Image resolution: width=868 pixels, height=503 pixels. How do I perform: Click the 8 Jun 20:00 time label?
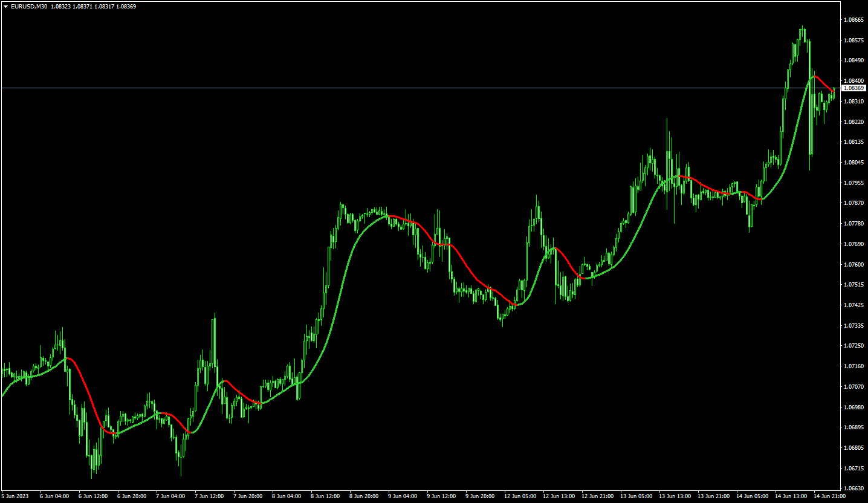coord(364,496)
